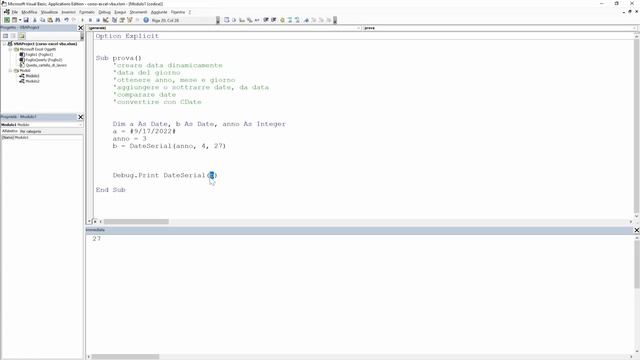Select Foglio1 in the project tree
Screen dimensions: 640x360
(39, 54)
